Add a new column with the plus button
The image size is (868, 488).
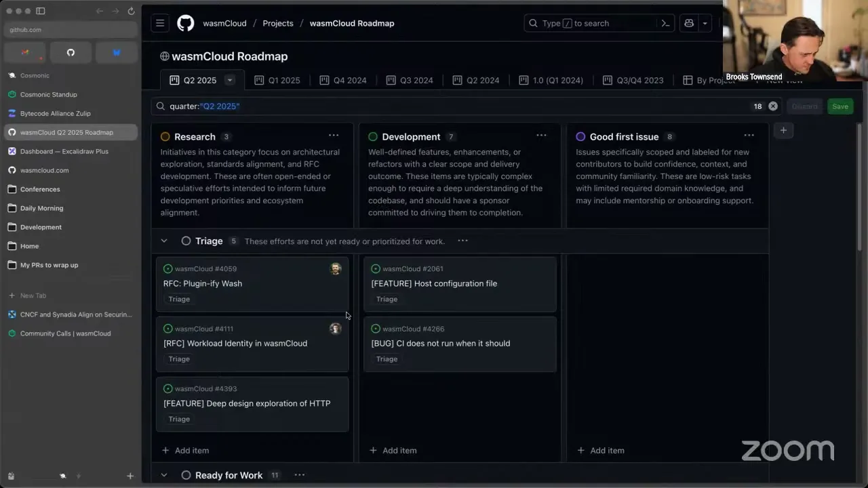point(783,130)
